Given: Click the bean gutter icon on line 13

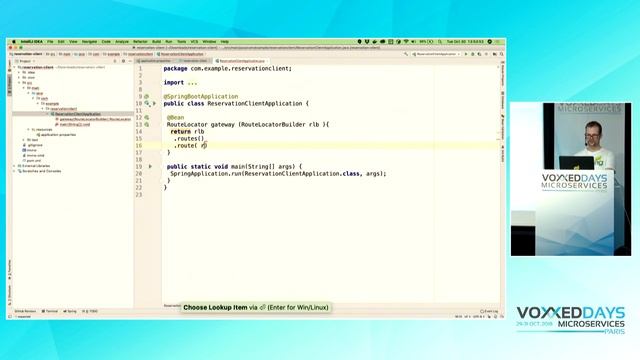Looking at the screenshot, I should pyautogui.click(x=147, y=124).
